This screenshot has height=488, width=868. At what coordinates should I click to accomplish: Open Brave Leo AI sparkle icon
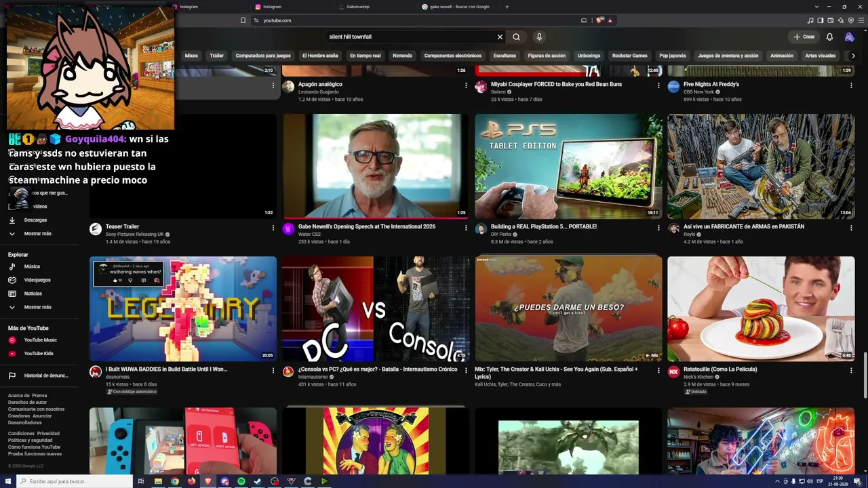[840, 20]
